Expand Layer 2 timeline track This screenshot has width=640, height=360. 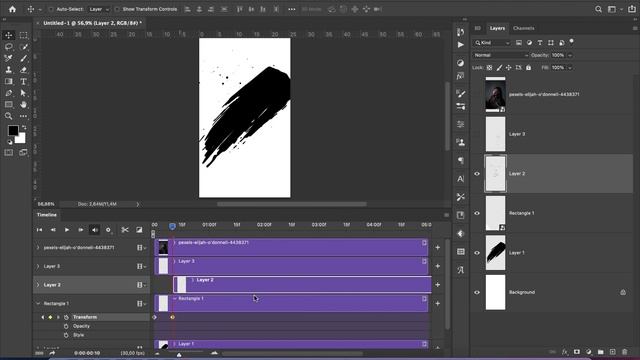38,285
